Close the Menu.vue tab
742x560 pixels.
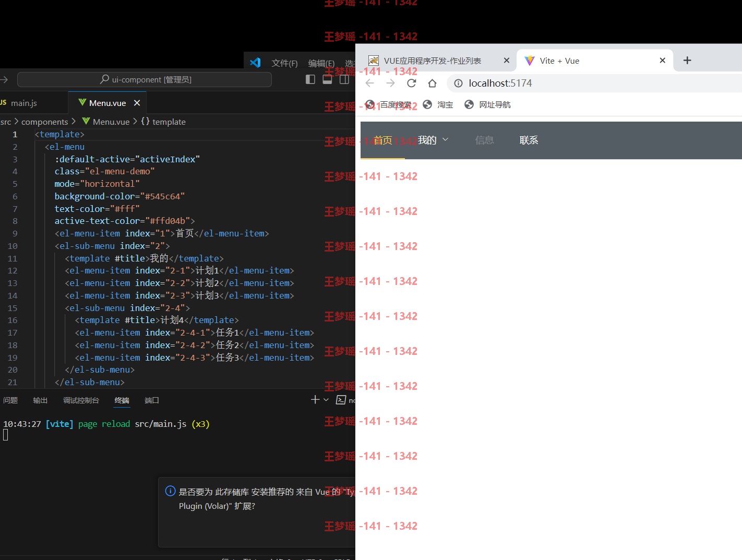click(x=137, y=103)
